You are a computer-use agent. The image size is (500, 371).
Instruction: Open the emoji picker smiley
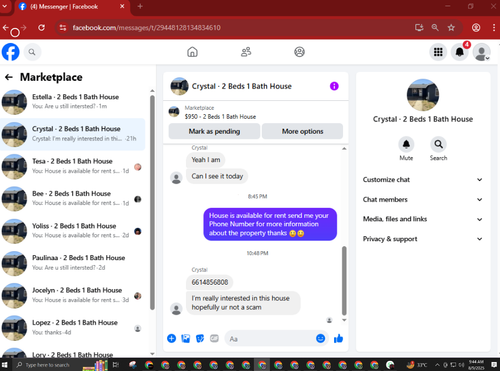(320, 339)
